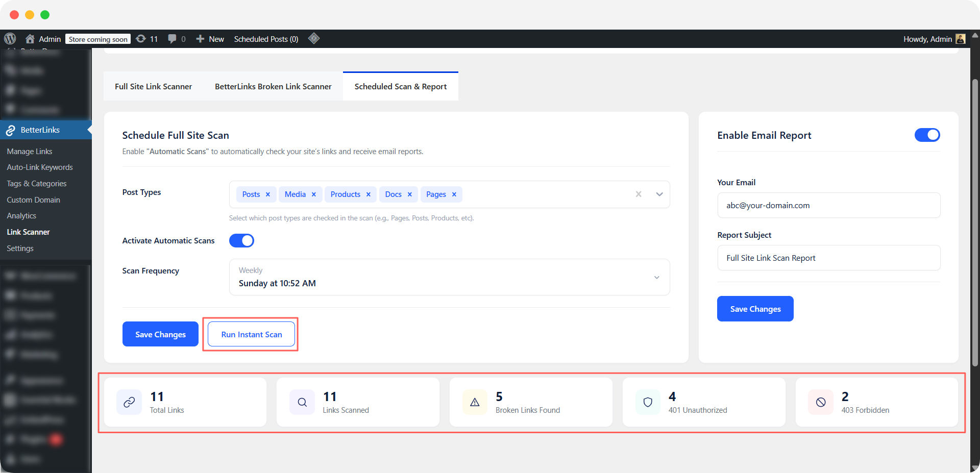The width and height of the screenshot is (980, 473).
Task: Remove the Docs tag
Action: (x=409, y=194)
